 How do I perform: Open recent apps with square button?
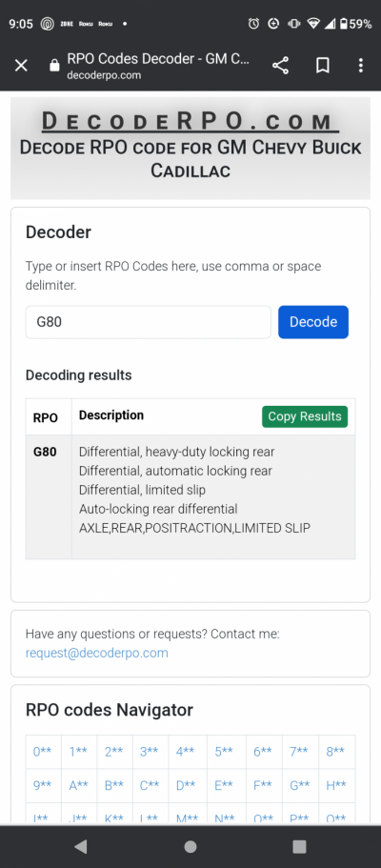pyautogui.click(x=299, y=846)
